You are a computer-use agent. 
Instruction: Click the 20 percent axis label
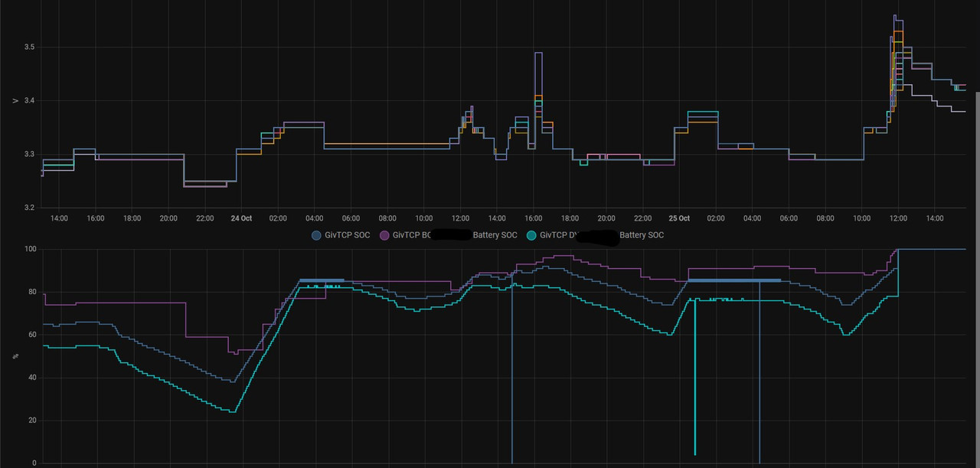tap(32, 421)
